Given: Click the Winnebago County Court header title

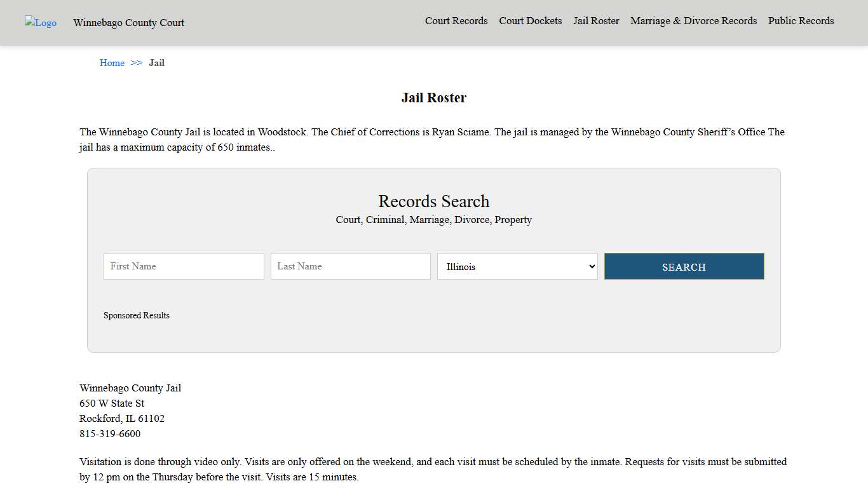Looking at the screenshot, I should pyautogui.click(x=128, y=22).
